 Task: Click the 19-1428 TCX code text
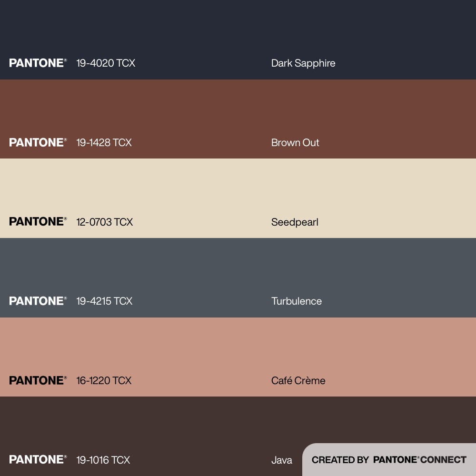[104, 142]
